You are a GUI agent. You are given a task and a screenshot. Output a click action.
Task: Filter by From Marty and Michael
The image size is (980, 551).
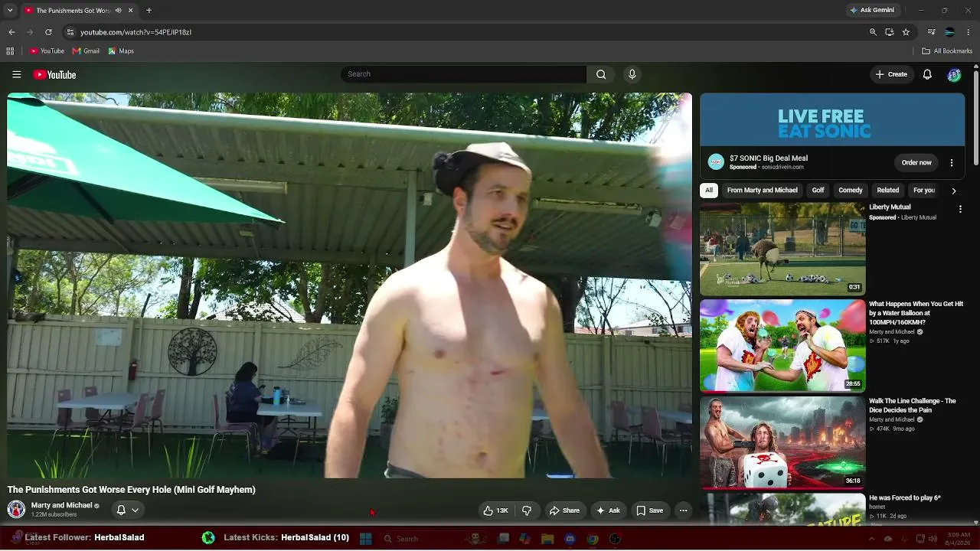click(763, 191)
